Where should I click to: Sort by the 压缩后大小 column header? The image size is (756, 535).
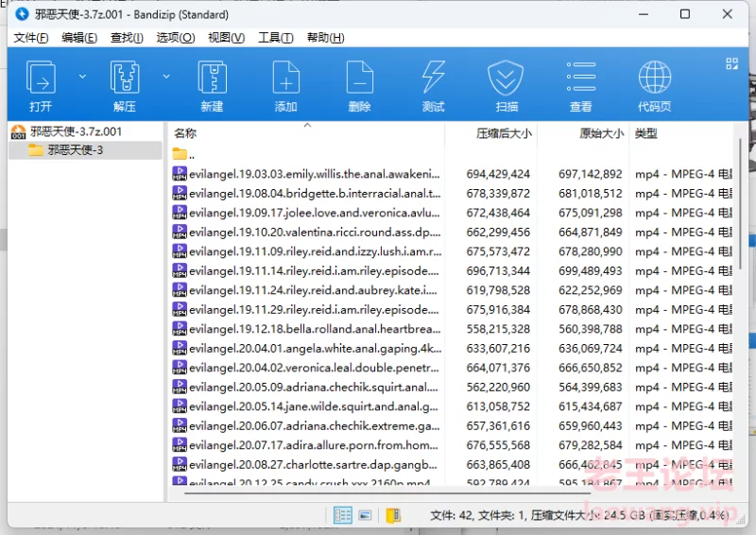point(490,133)
